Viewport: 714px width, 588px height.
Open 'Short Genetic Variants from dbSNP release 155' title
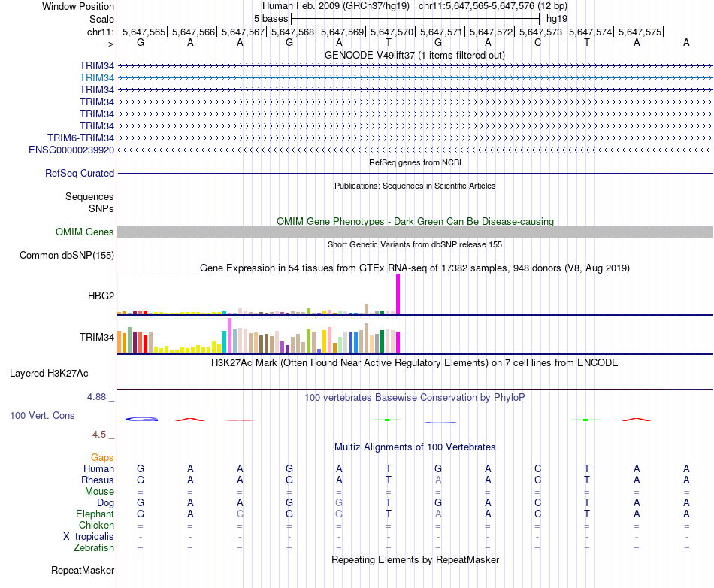tap(415, 244)
